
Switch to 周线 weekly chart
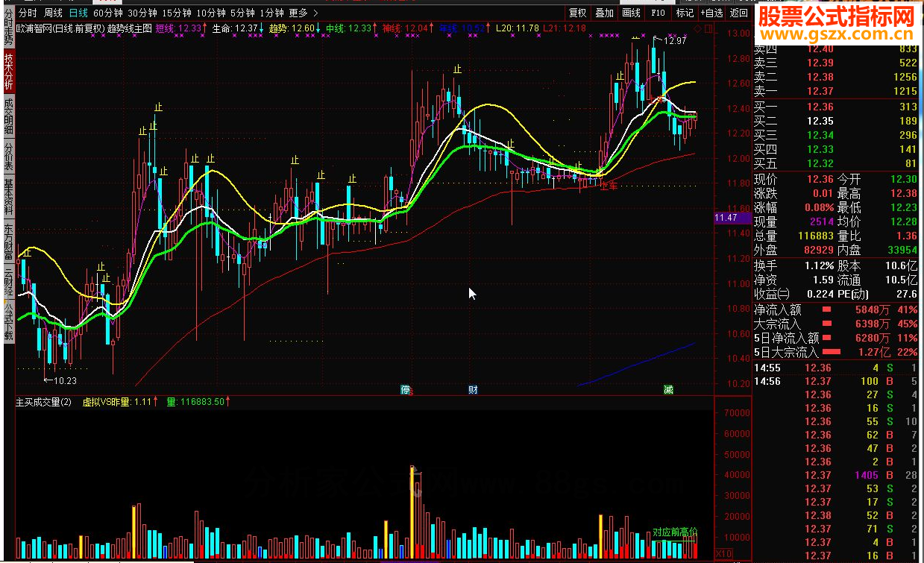pyautogui.click(x=53, y=13)
